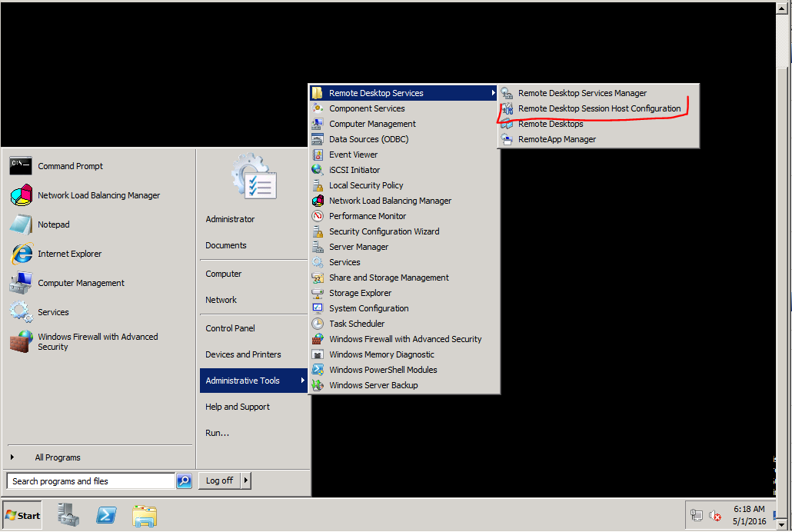Click the Network Load Balancing Manager pinned icon
792x532 pixels.
click(x=22, y=195)
